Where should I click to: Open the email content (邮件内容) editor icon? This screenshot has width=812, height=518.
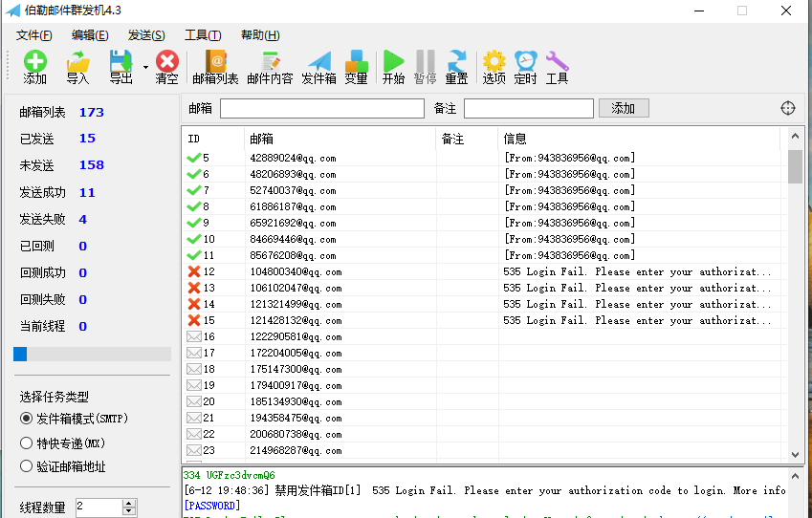270,63
